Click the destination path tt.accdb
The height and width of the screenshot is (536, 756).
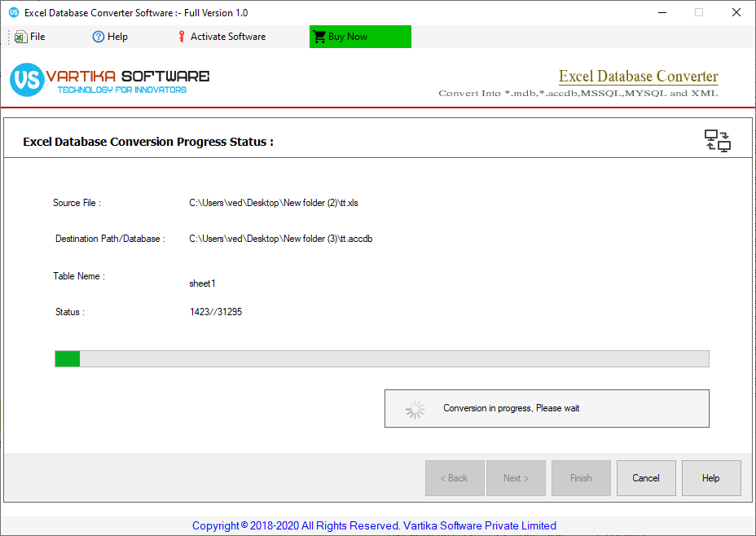tap(280, 239)
